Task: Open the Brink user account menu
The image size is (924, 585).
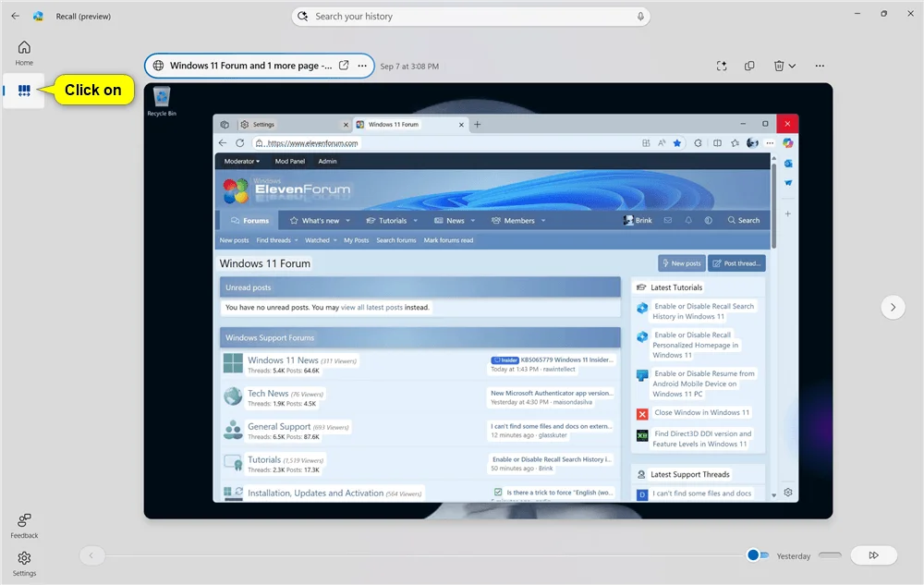Action: (638, 220)
